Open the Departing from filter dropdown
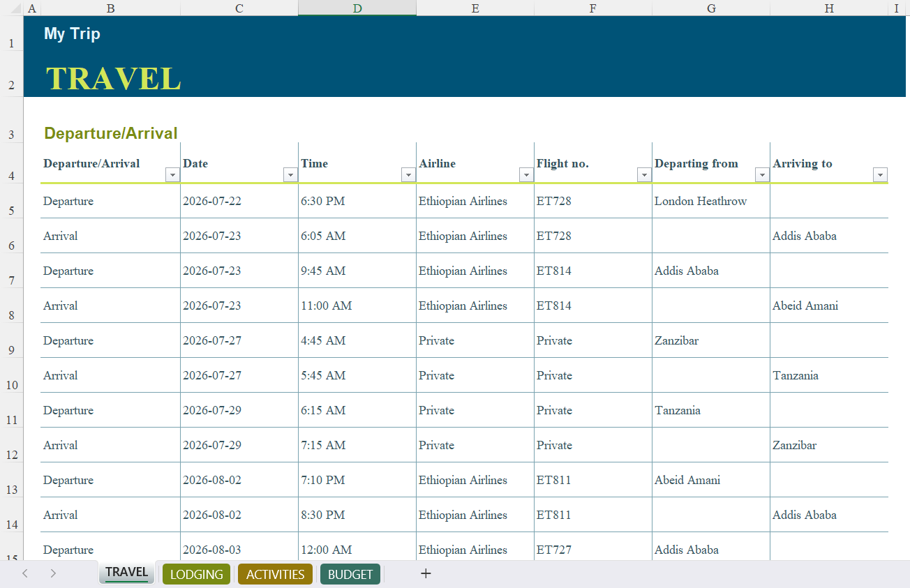910x588 pixels. pos(762,175)
